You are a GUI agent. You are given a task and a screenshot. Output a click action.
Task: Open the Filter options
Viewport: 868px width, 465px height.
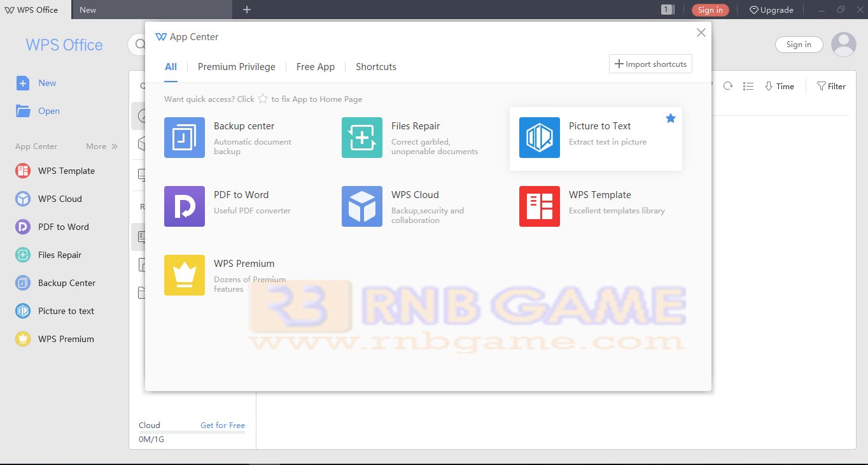coord(831,86)
